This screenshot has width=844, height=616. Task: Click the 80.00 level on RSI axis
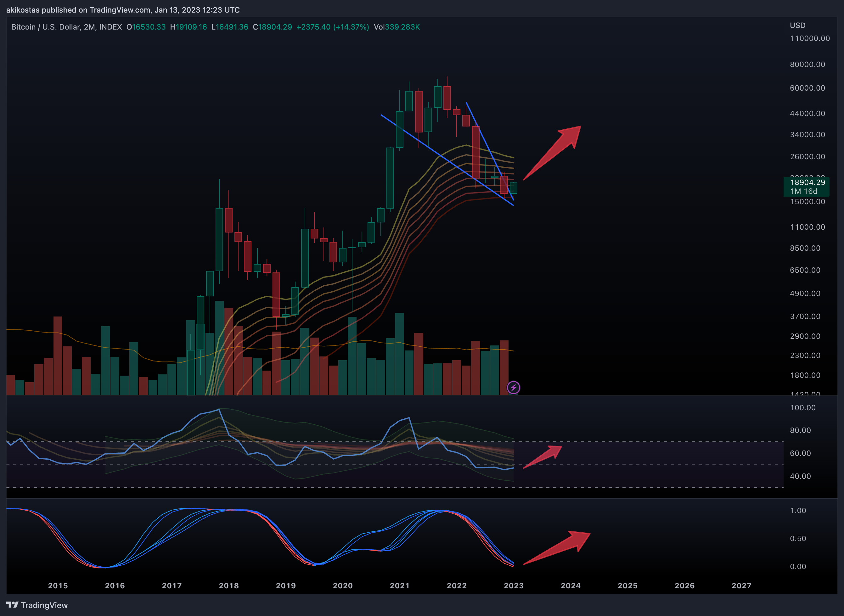800,430
